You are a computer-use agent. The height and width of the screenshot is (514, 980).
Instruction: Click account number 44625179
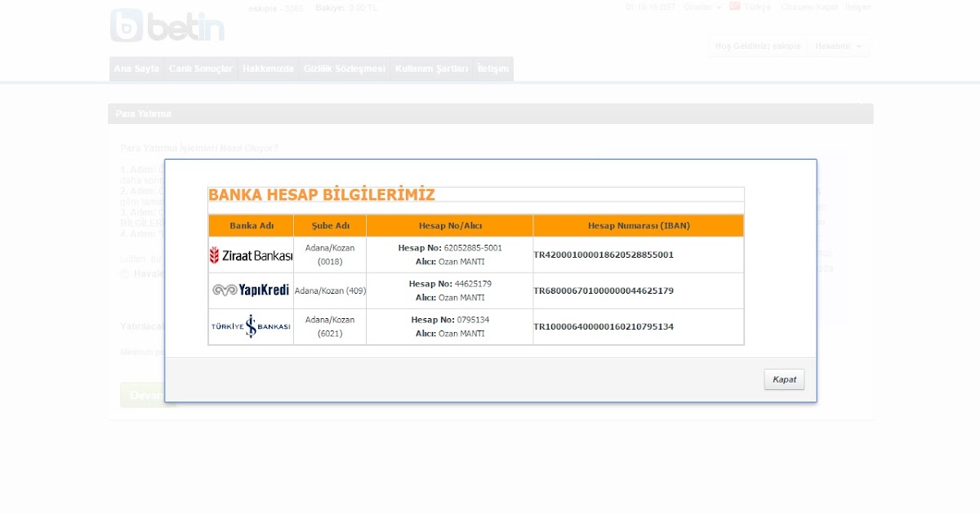pyautogui.click(x=473, y=283)
